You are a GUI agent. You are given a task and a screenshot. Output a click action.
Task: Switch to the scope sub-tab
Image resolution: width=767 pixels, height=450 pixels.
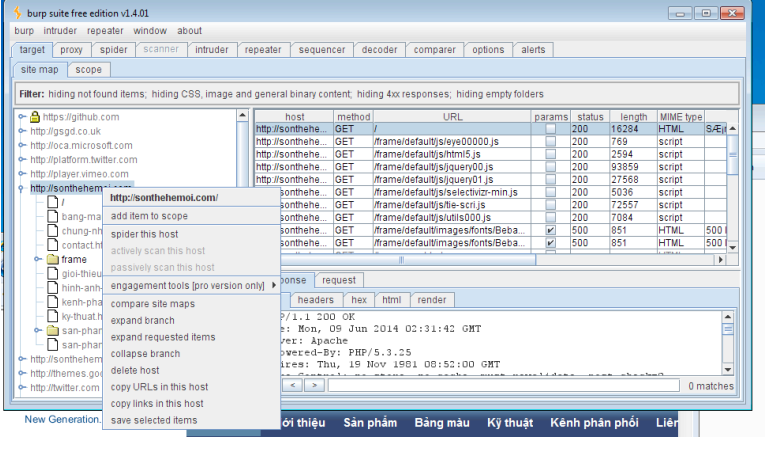89,70
